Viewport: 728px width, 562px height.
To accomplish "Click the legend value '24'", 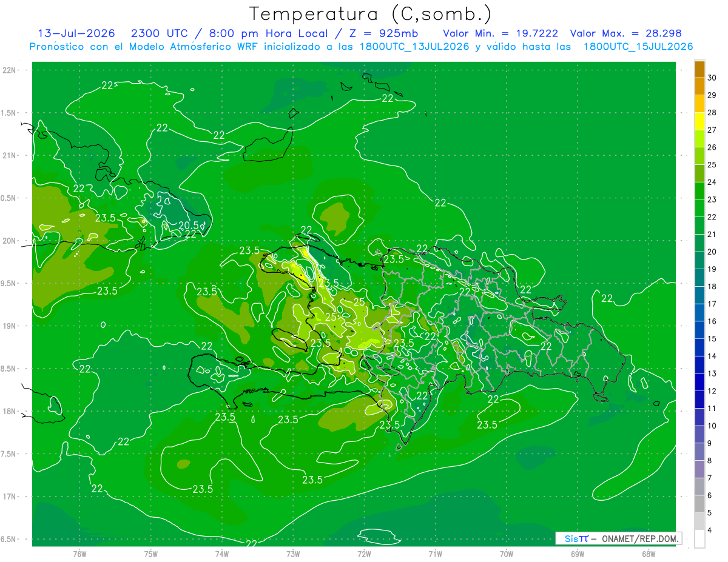I will click(712, 182).
